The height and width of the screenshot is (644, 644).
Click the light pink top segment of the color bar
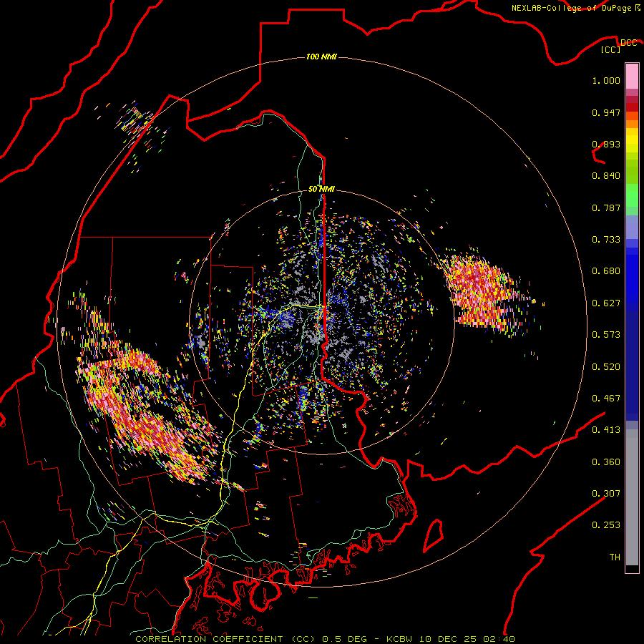(x=632, y=76)
